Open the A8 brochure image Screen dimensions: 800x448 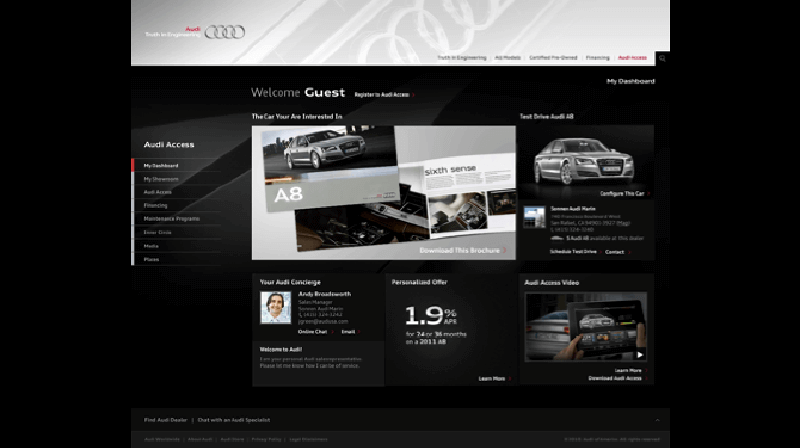[x=384, y=192]
